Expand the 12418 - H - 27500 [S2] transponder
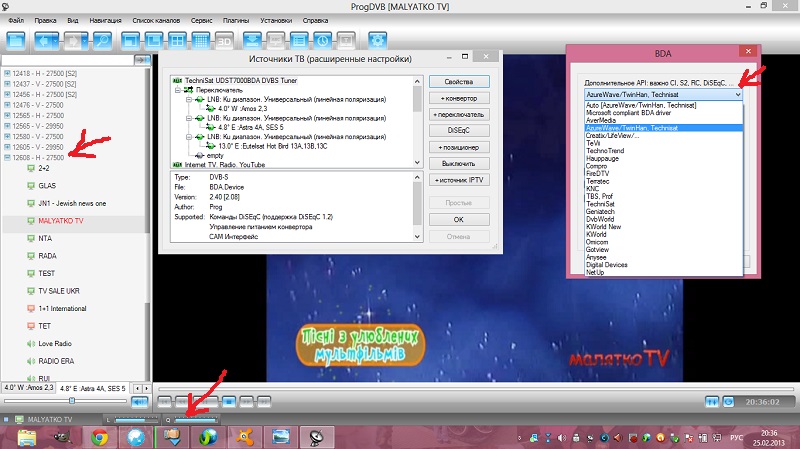 7,74
